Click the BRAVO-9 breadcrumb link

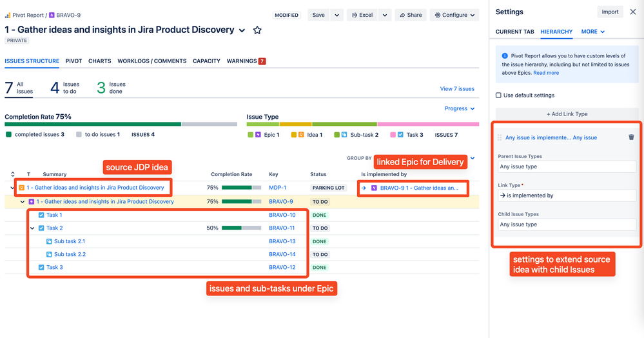click(68, 15)
